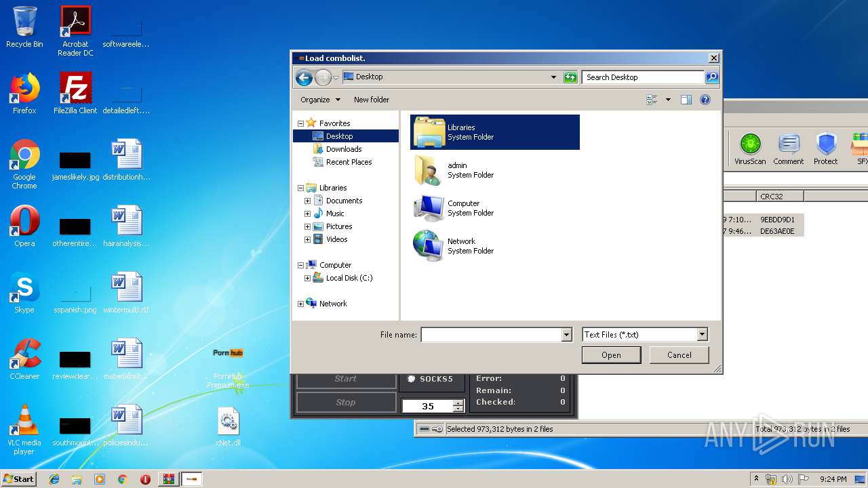The width and height of the screenshot is (868, 488).
Task: Select the PornHub Premium.exe desktop file
Action: click(x=228, y=367)
